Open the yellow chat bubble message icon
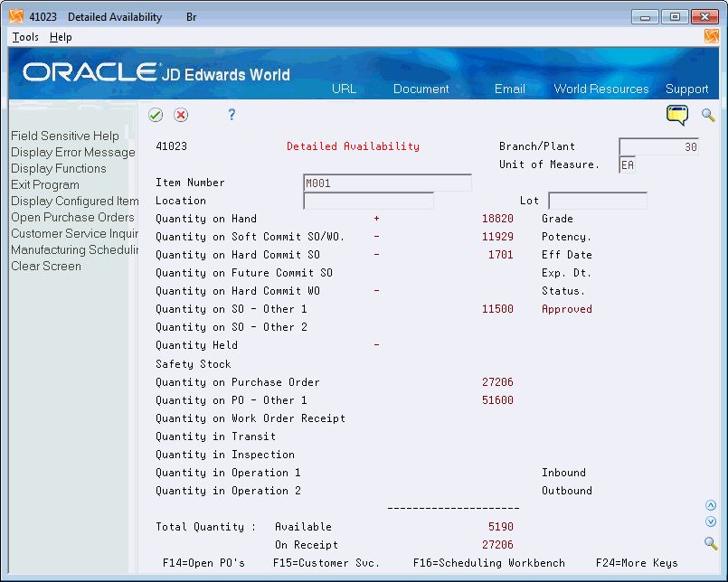 tap(677, 115)
